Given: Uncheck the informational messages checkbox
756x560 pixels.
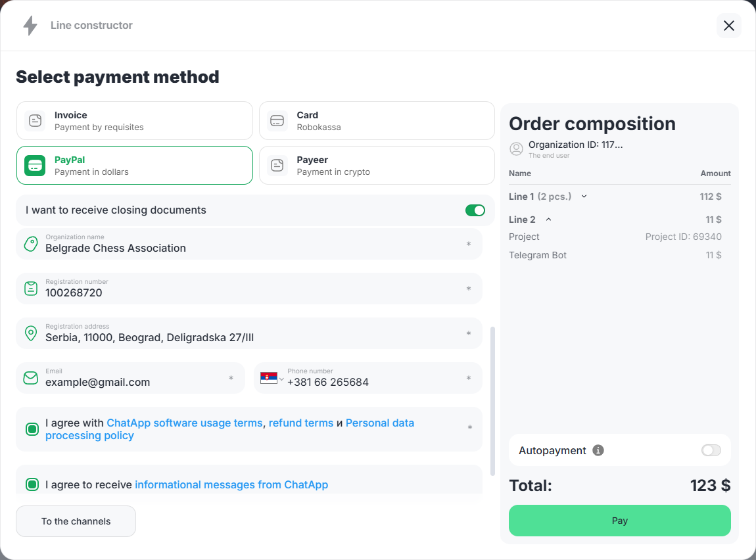Looking at the screenshot, I should click(32, 485).
